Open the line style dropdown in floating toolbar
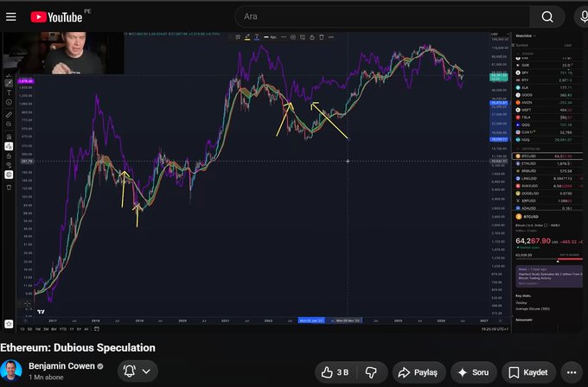Image resolution: width=588 pixels, height=387 pixels. point(284,37)
